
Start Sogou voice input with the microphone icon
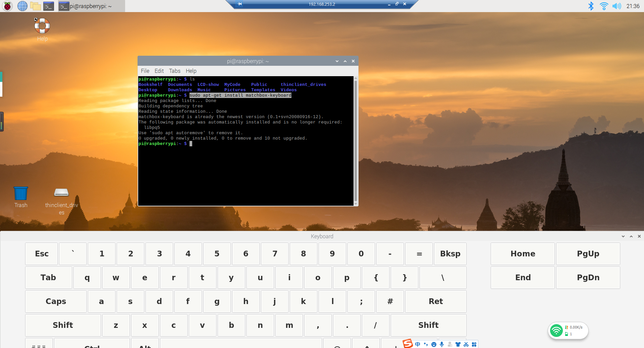click(442, 344)
